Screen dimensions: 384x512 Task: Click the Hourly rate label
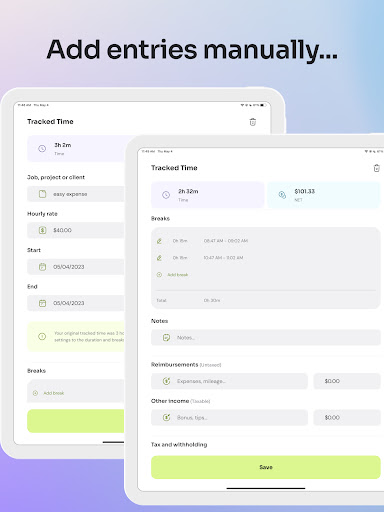(x=42, y=214)
